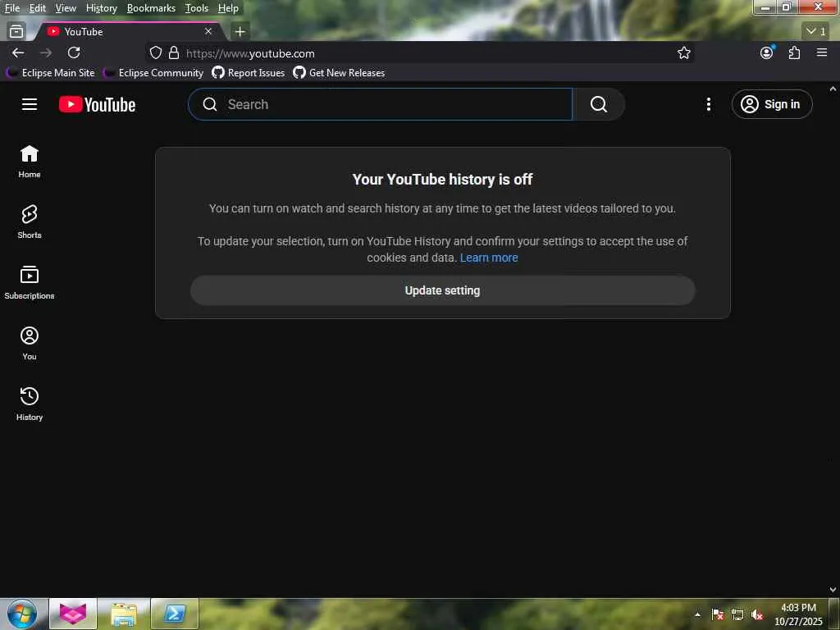The image size is (840, 630).
Task: Click the Sign in button
Action: pyautogui.click(x=771, y=104)
